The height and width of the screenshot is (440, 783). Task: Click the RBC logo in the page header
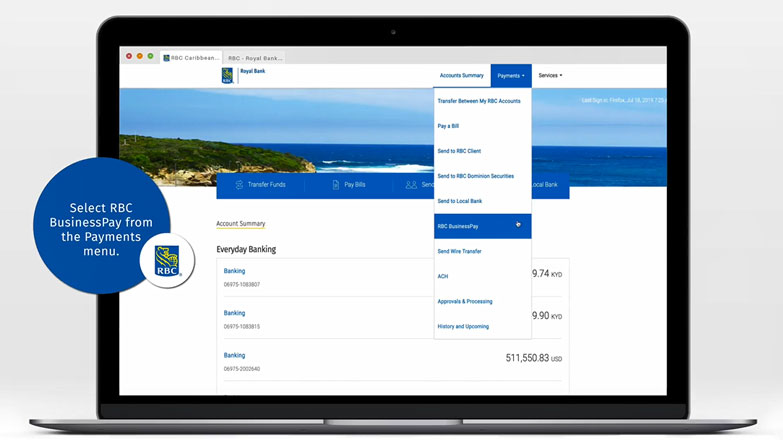(227, 75)
